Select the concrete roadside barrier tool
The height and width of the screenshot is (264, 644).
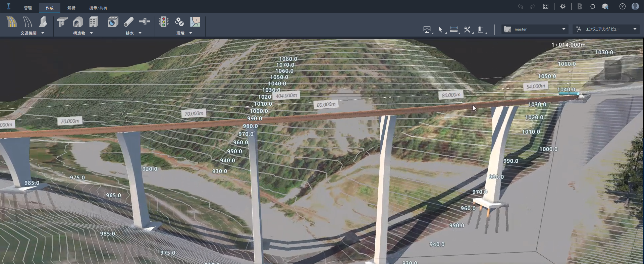[43, 22]
